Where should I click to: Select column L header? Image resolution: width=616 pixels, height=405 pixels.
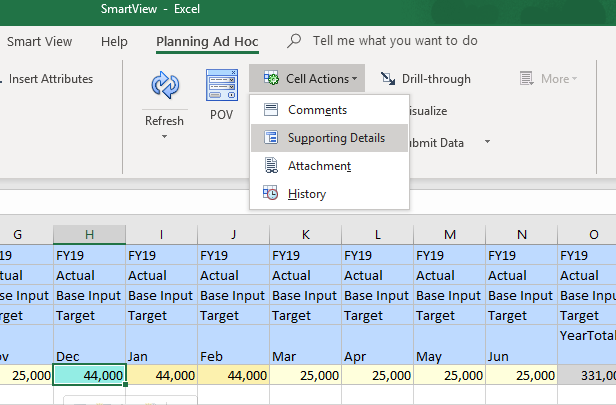click(x=378, y=235)
